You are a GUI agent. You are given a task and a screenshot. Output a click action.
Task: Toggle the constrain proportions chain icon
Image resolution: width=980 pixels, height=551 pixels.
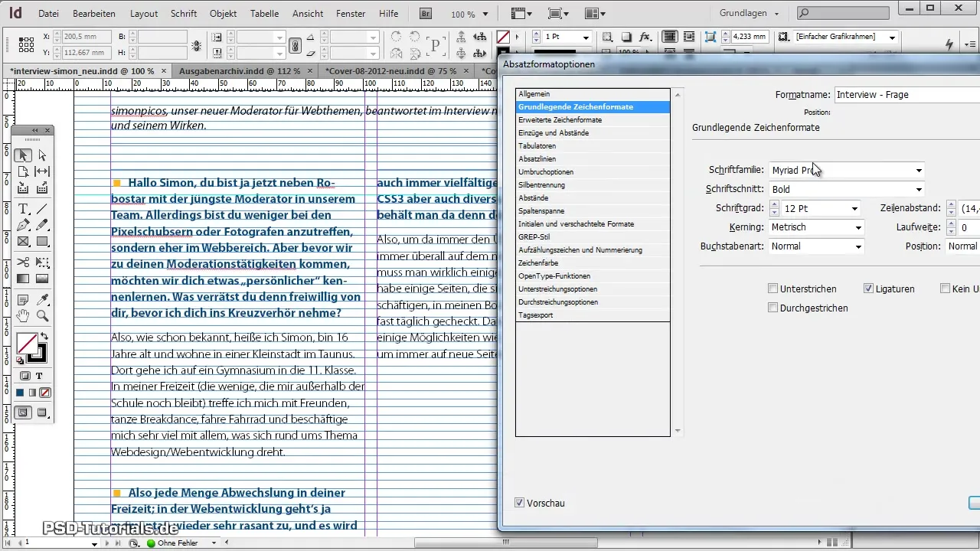click(x=295, y=45)
